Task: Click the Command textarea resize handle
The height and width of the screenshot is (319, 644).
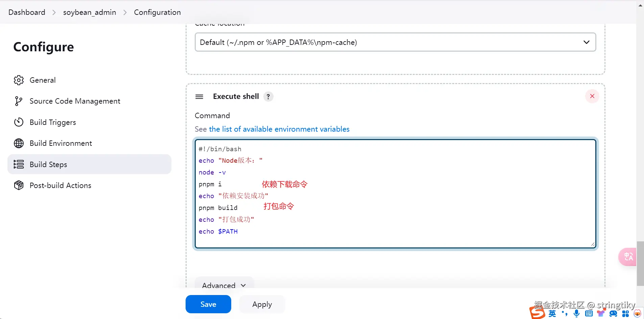Action: [x=593, y=244]
